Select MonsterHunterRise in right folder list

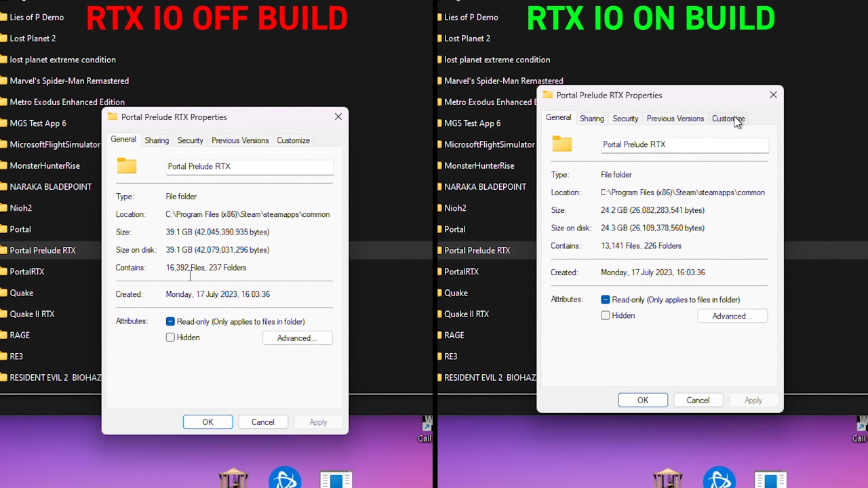click(x=479, y=165)
